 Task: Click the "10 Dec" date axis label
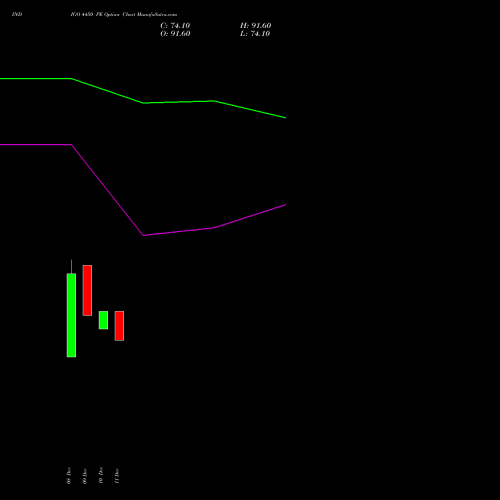[x=101, y=475]
